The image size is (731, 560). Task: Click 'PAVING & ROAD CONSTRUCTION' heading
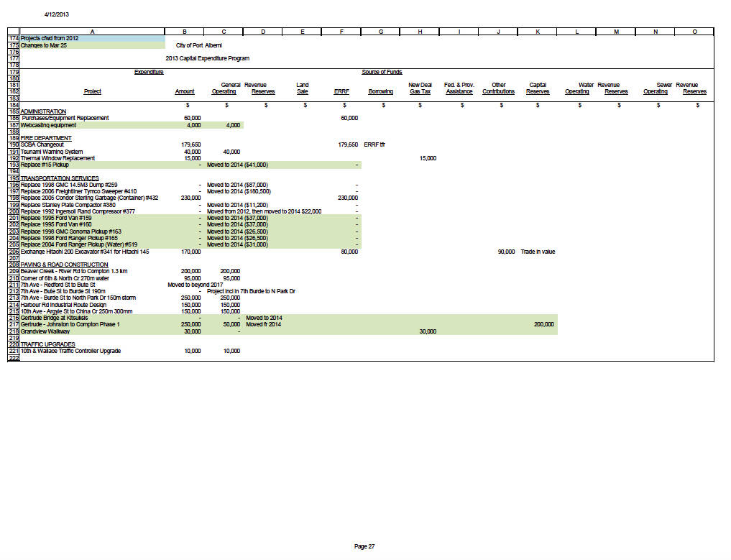point(65,265)
